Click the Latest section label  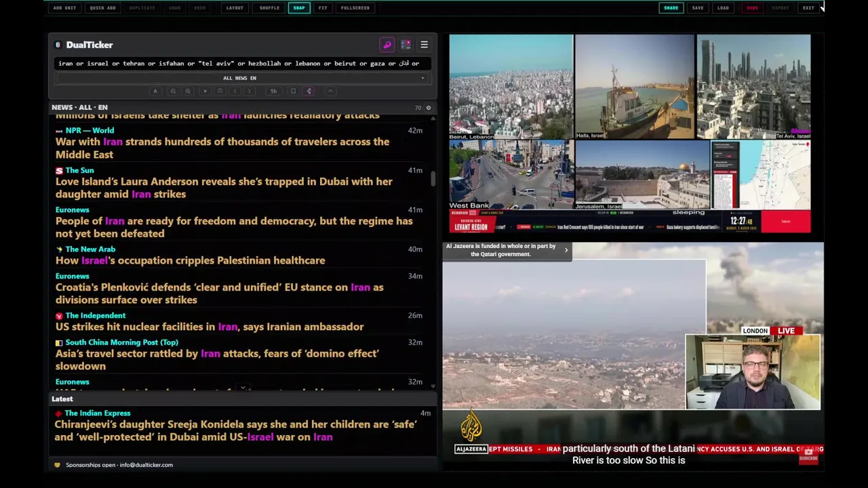pyautogui.click(x=62, y=399)
